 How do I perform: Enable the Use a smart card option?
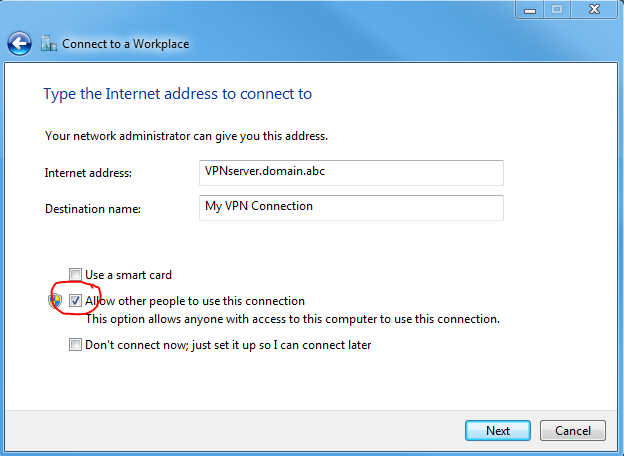coord(76,274)
